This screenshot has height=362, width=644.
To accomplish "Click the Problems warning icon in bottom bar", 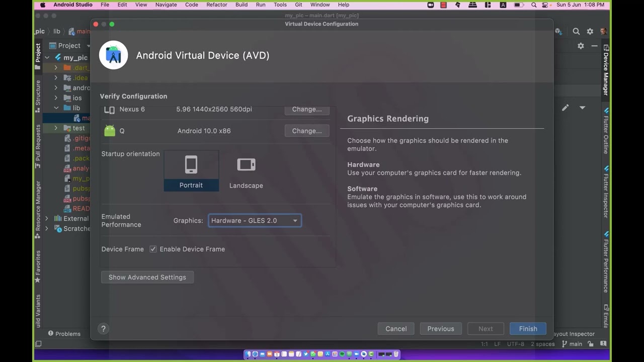I will pyautogui.click(x=51, y=333).
